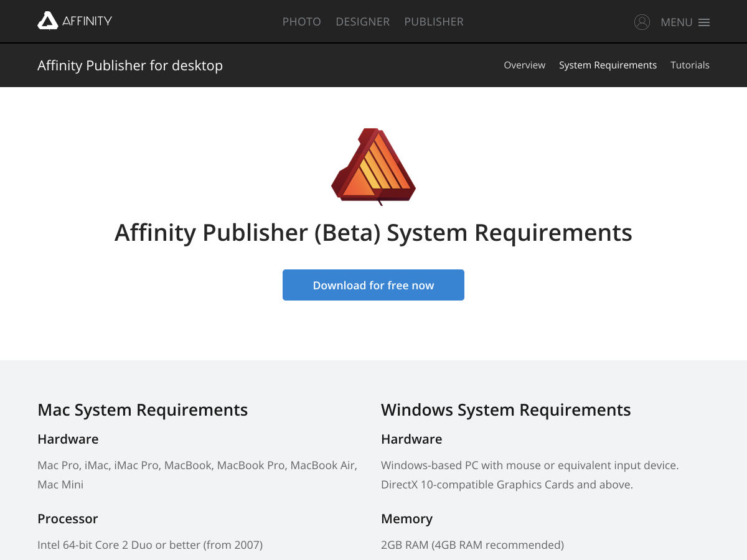Click the Windows-based PC with mouse text
Viewport: 747px width, 560px height.
point(530,465)
